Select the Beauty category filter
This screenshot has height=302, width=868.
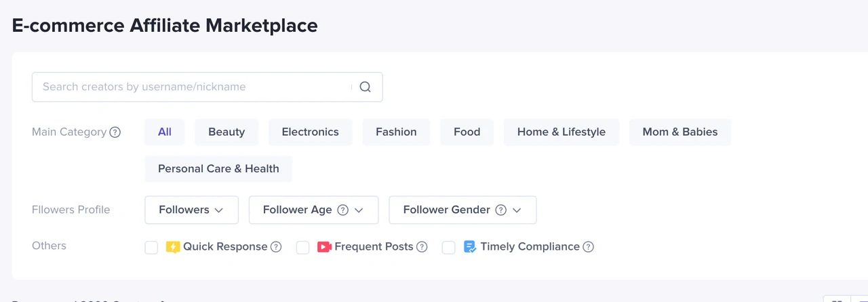(x=226, y=132)
